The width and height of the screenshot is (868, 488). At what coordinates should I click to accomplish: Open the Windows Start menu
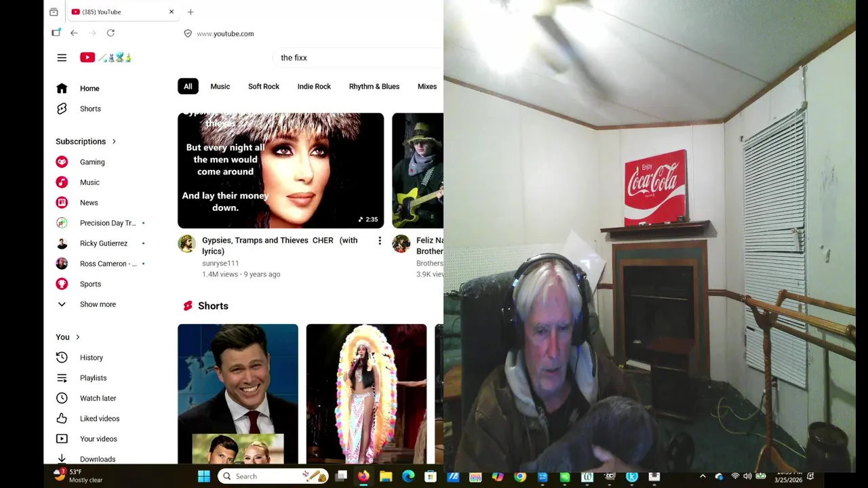(x=203, y=476)
